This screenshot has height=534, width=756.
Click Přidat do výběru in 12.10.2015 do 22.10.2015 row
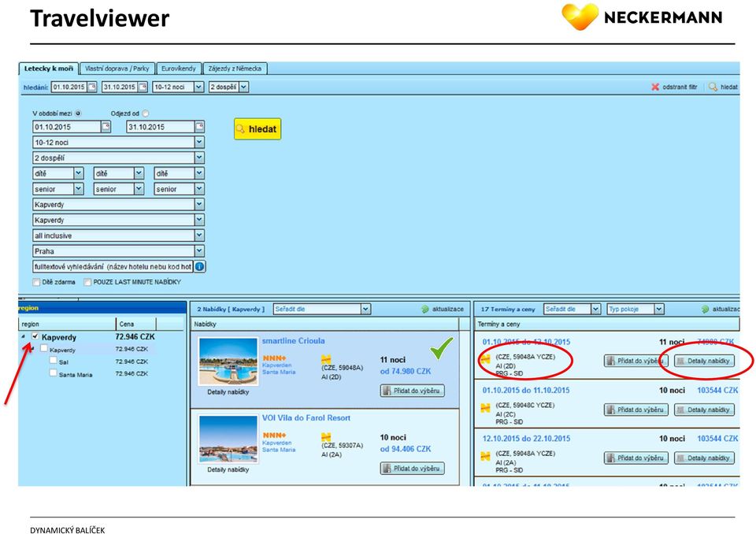click(x=636, y=458)
